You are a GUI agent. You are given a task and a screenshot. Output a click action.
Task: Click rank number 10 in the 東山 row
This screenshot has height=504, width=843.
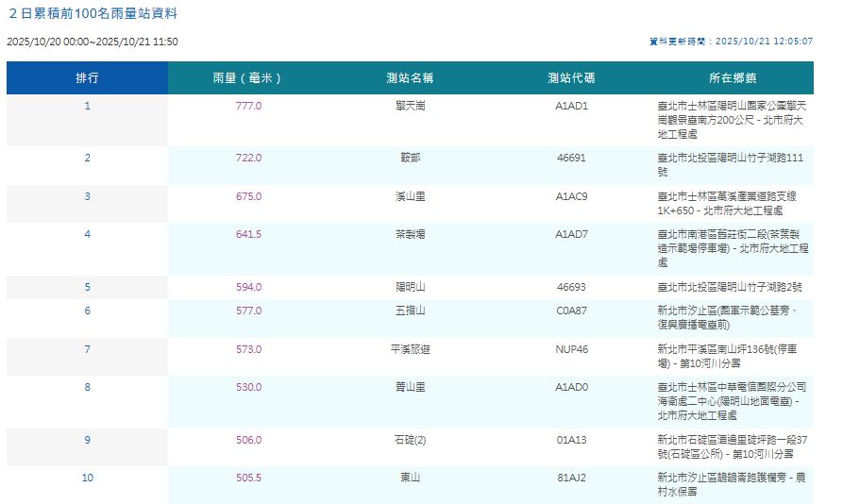pos(87,478)
